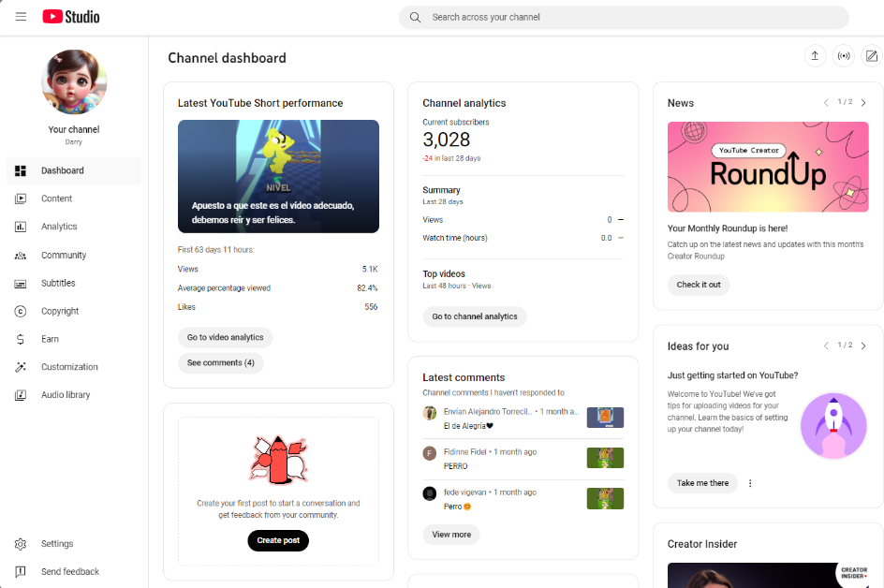Select Dashboard in the sidebar
This screenshot has width=884, height=588.
pos(74,170)
